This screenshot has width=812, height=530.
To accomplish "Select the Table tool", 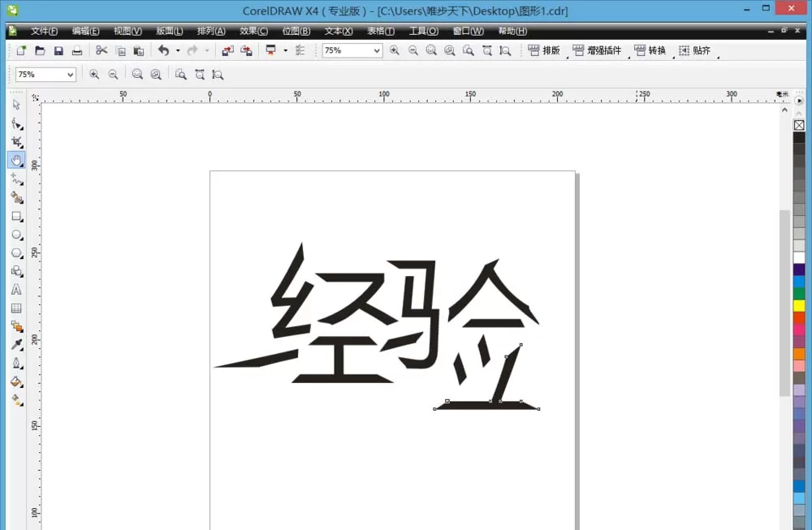I will click(16, 308).
